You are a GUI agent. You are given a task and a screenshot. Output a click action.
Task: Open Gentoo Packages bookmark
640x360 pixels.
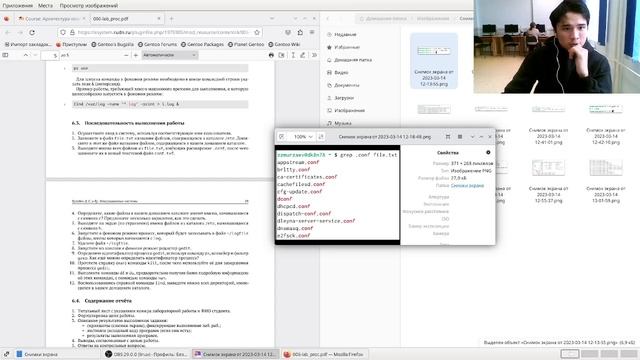(x=202, y=44)
